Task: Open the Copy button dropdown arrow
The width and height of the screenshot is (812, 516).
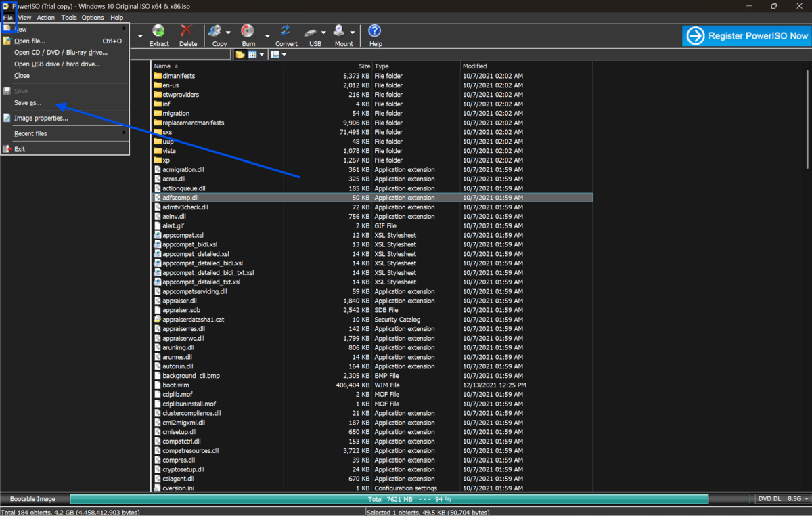Action: coord(228,33)
